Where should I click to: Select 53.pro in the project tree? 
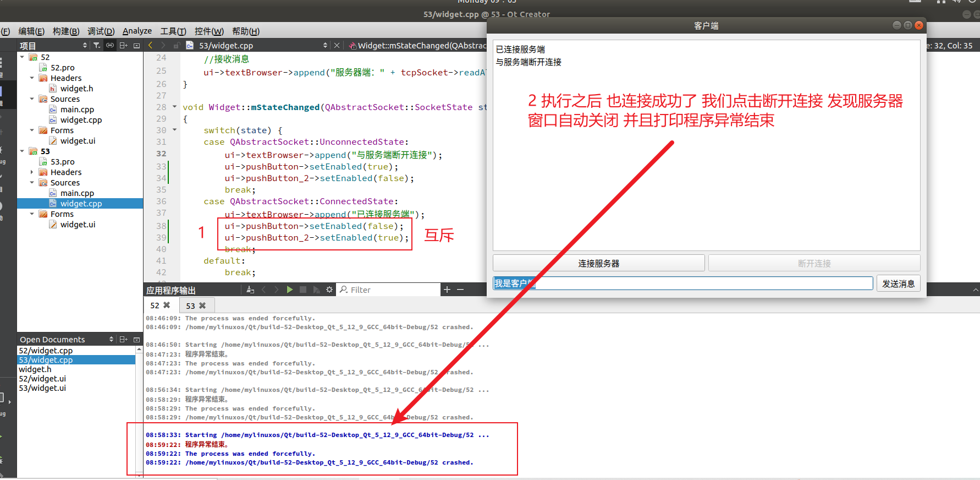click(63, 161)
